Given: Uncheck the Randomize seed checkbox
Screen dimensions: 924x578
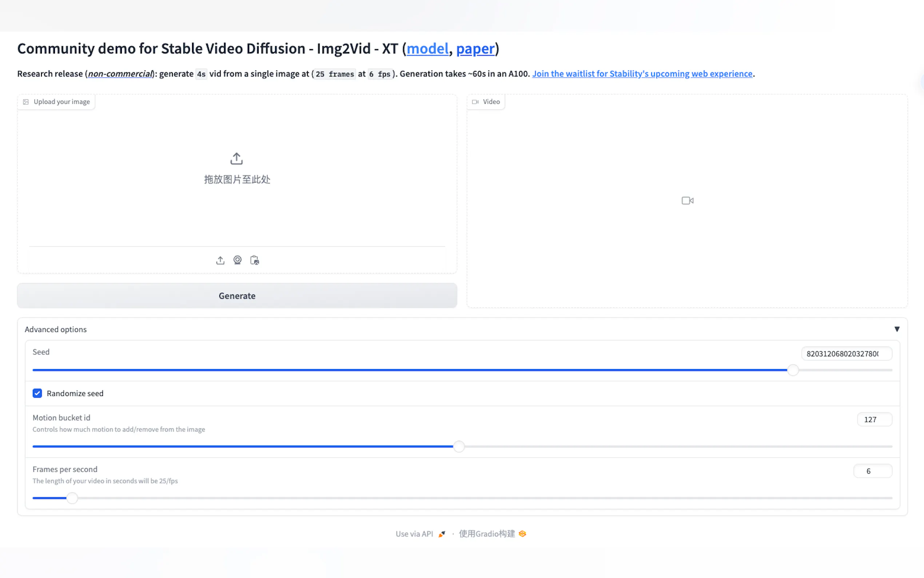Looking at the screenshot, I should pos(37,393).
